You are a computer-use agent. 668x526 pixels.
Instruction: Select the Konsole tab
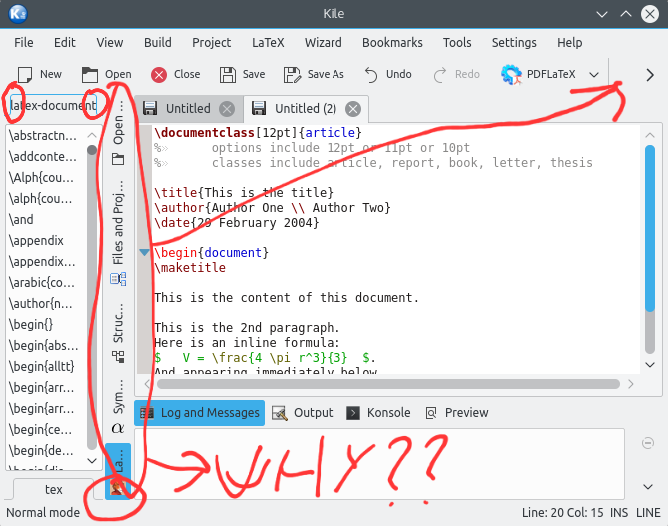pyautogui.click(x=378, y=413)
